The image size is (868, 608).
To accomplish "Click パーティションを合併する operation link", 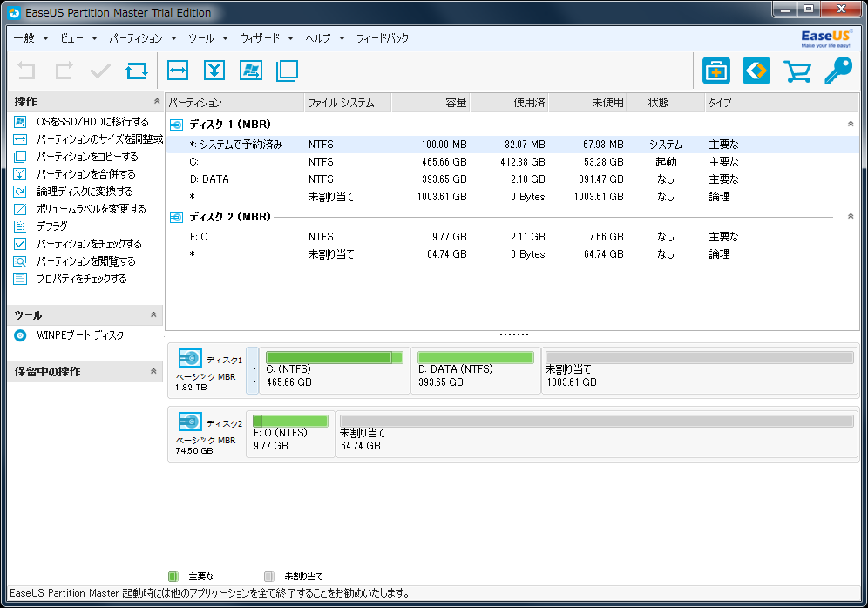I will 85,174.
